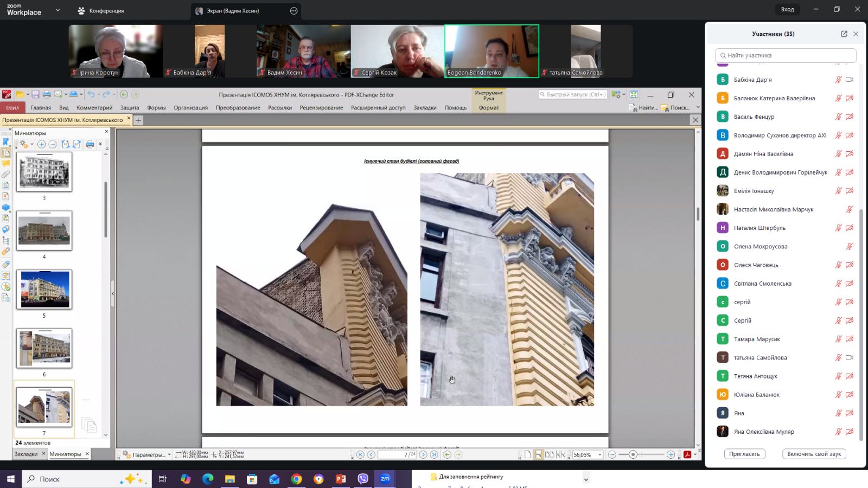Image resolution: width=868 pixels, height=488 pixels.
Task: Pop out the participants panel
Action: coord(844,34)
